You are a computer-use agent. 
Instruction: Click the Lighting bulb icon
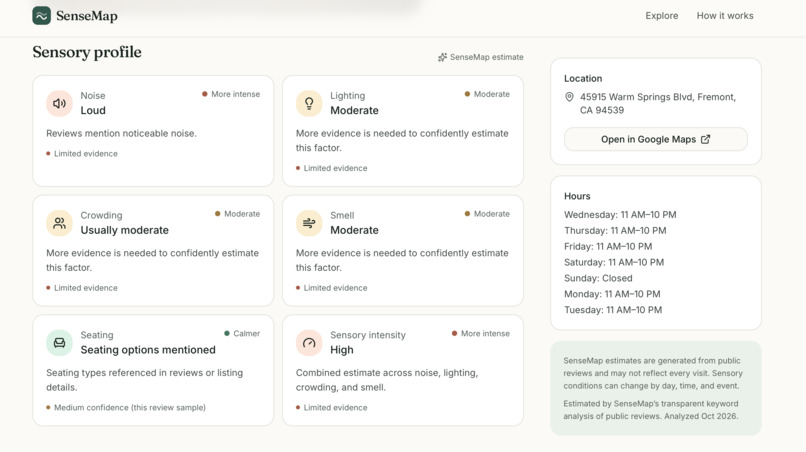(309, 103)
